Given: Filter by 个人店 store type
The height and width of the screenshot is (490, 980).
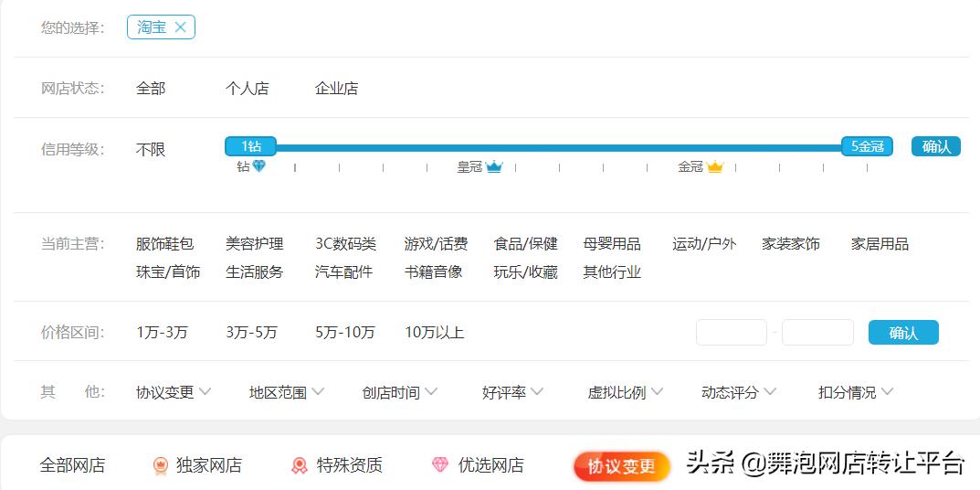Looking at the screenshot, I should point(247,89).
